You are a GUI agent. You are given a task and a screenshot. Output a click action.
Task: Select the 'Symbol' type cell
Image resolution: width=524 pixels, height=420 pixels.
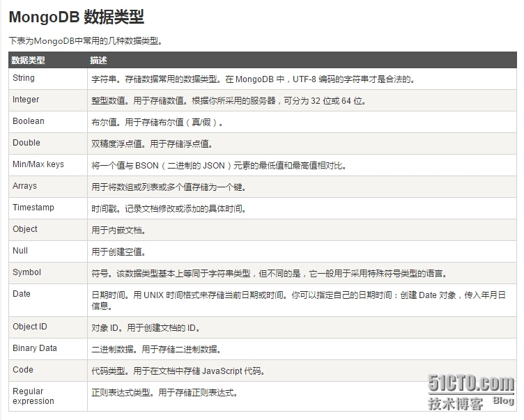(48, 273)
